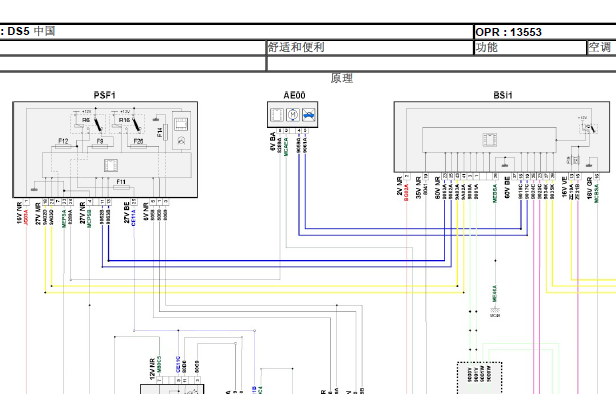Click the blue CE11C wire label at bottom
The image size is (616, 394).
pos(178,365)
